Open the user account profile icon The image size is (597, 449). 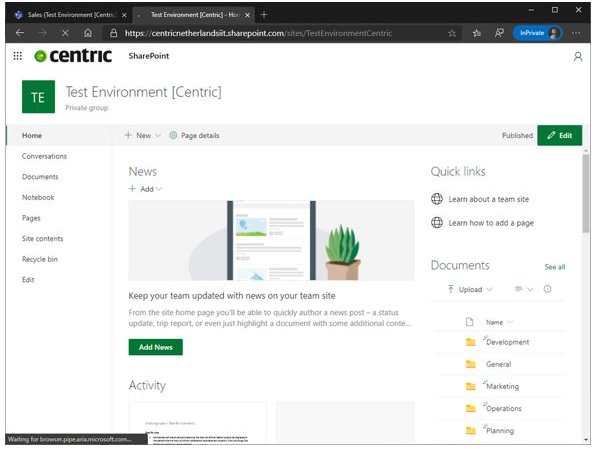(578, 57)
